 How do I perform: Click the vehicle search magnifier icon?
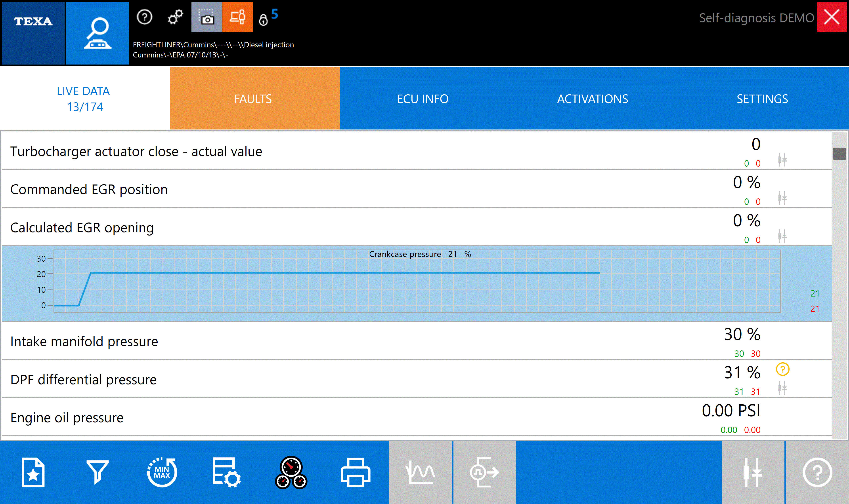(x=98, y=33)
